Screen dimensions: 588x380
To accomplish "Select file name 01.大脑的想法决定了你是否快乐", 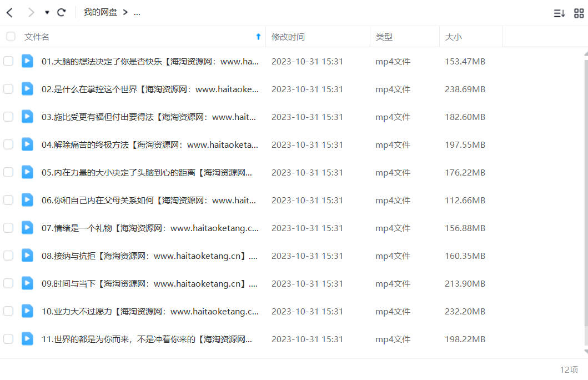I will click(150, 62).
